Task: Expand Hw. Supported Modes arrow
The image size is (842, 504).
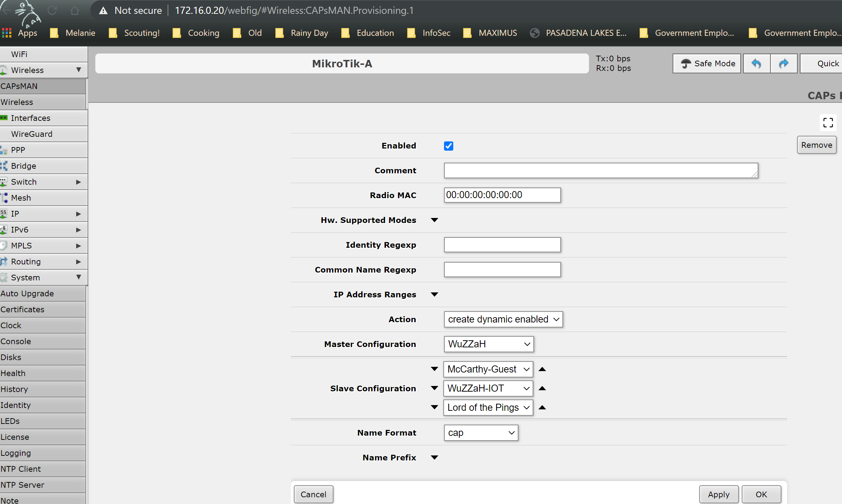Action: tap(434, 220)
